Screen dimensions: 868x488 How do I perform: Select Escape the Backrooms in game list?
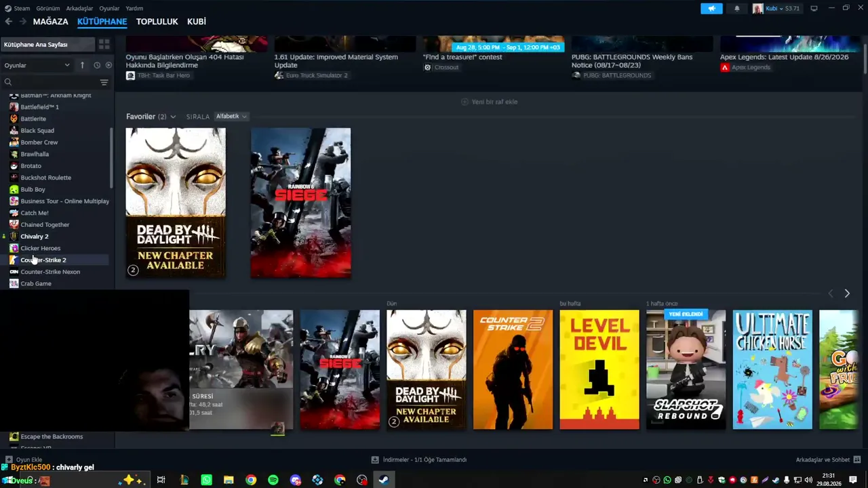click(52, 436)
